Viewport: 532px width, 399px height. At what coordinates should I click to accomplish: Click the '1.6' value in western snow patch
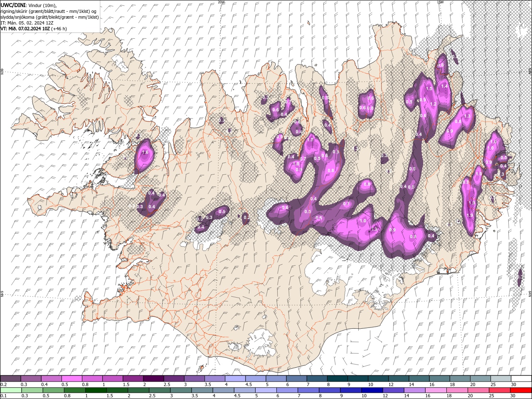point(145,153)
